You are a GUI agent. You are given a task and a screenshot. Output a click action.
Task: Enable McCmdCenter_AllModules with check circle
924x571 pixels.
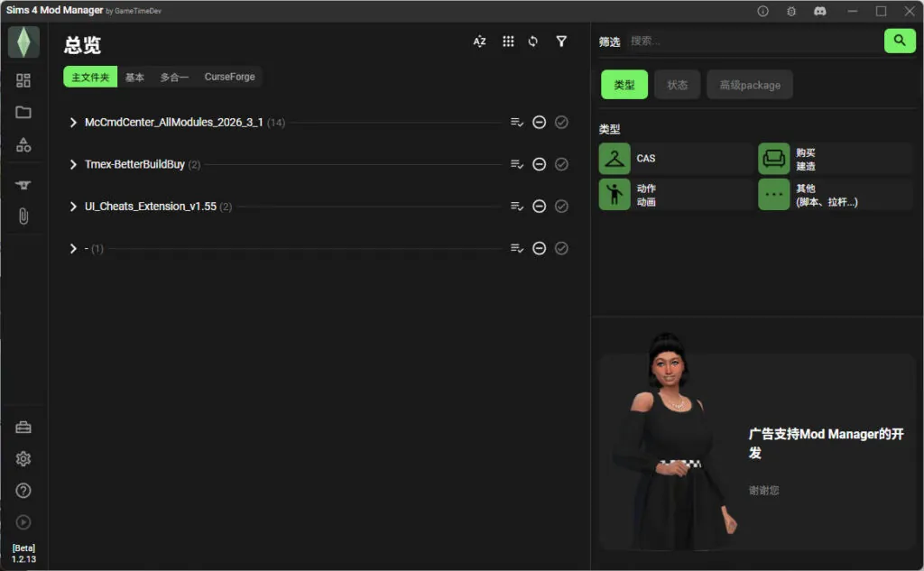(x=561, y=122)
